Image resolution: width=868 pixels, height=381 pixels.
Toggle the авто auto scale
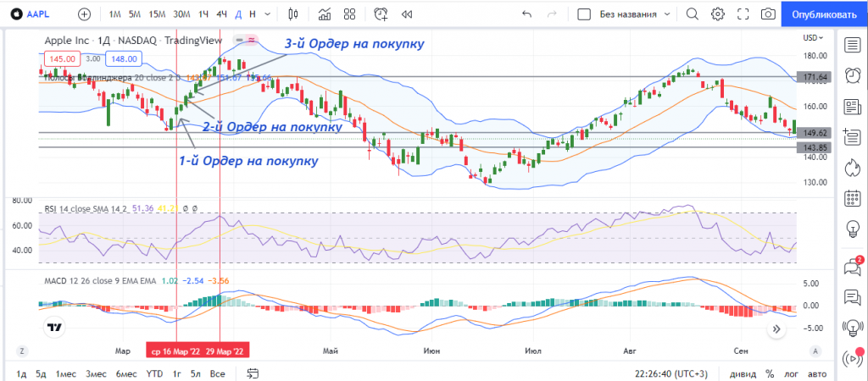(x=817, y=374)
